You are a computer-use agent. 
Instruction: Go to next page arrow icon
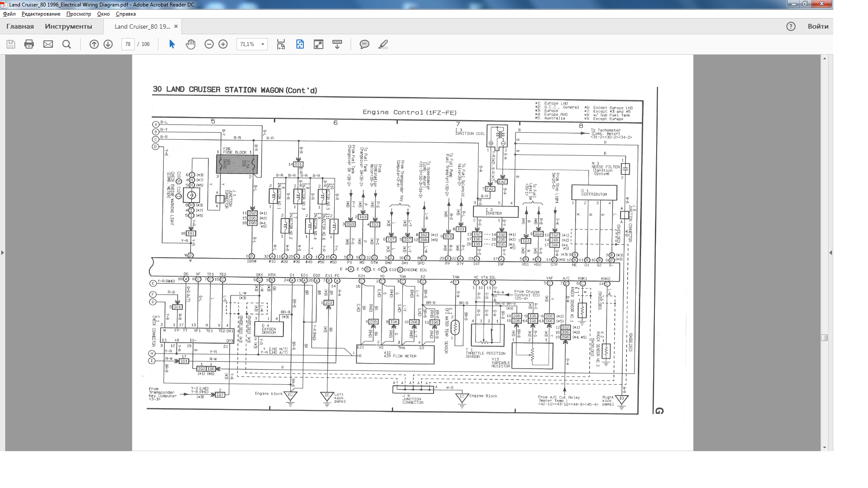(108, 44)
